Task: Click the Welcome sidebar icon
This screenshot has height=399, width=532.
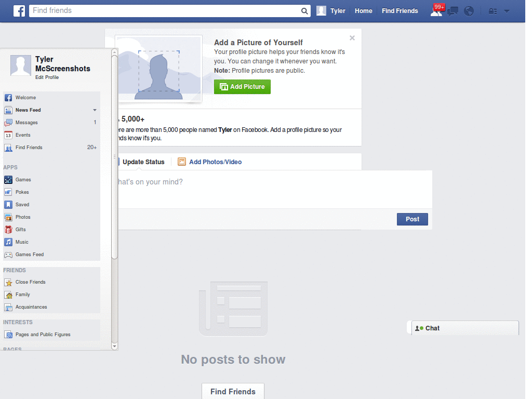Action: (x=8, y=98)
